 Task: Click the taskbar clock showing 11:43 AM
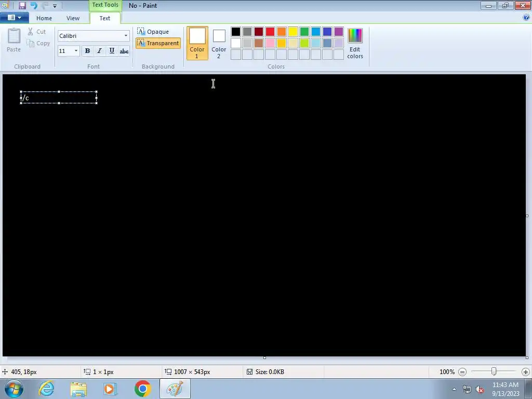click(x=506, y=389)
